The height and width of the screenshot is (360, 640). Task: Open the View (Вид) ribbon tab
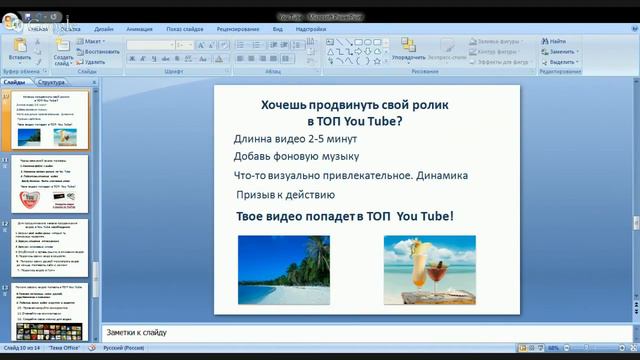[x=278, y=29]
